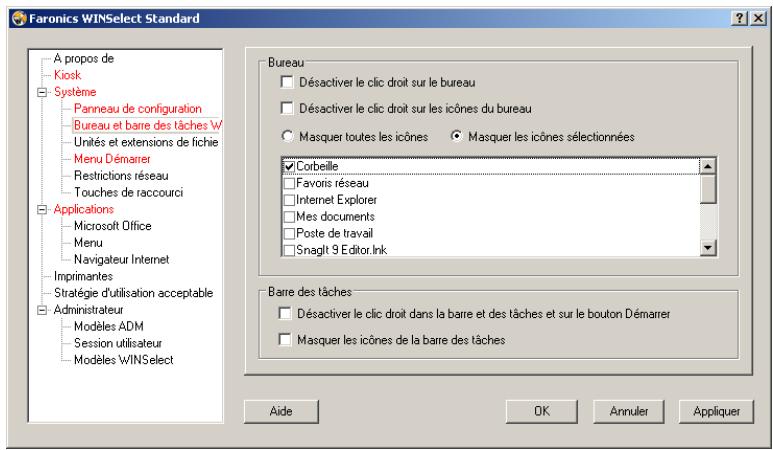Select Bureau et barre des tâches item
773x450 pixels.
[x=147, y=125]
